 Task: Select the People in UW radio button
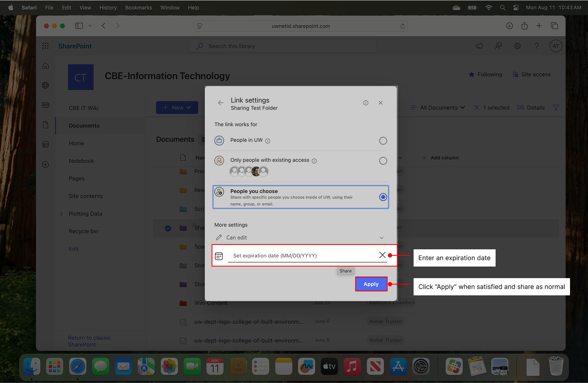[x=383, y=140]
